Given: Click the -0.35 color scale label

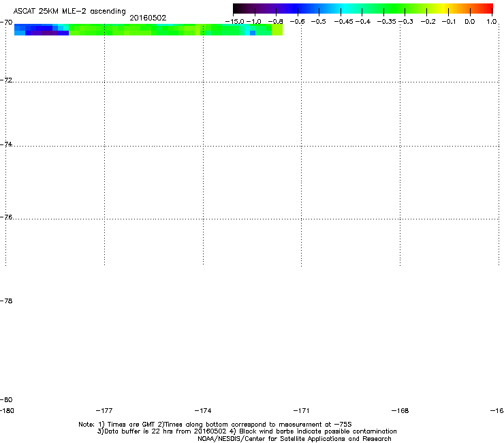Looking at the screenshot, I should (x=386, y=22).
